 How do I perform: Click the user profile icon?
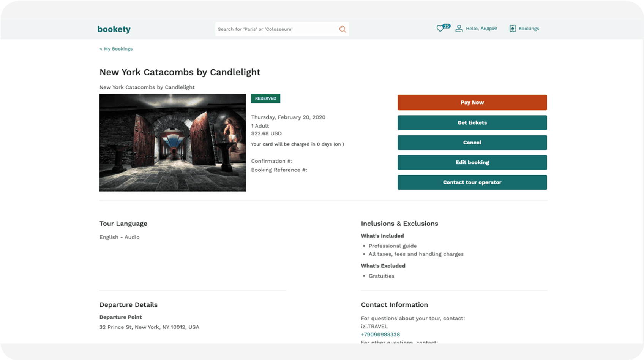pyautogui.click(x=459, y=29)
